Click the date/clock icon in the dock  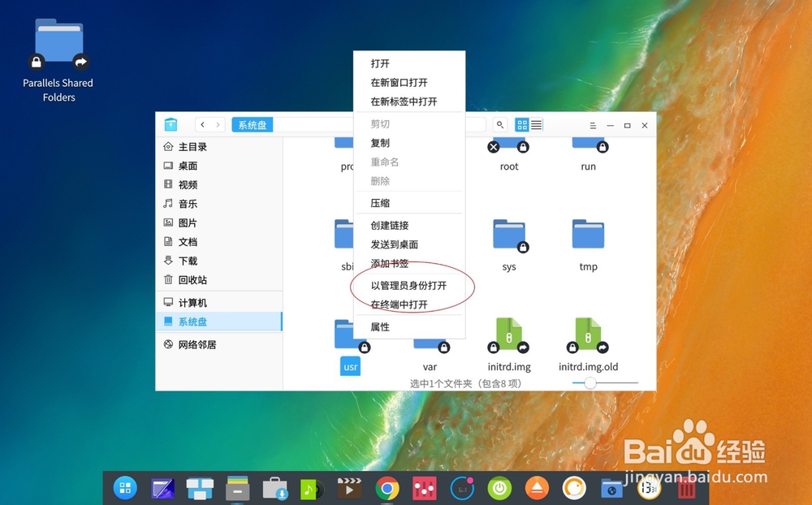[x=648, y=488]
